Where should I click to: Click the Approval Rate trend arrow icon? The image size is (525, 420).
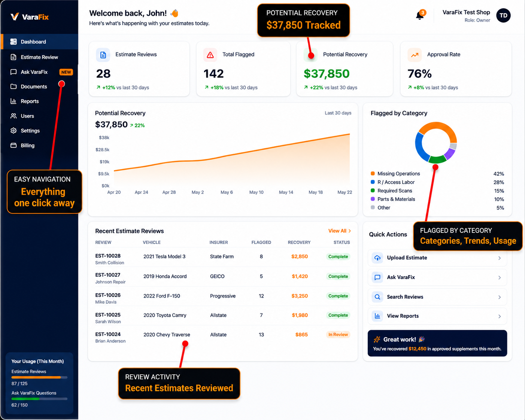click(415, 55)
